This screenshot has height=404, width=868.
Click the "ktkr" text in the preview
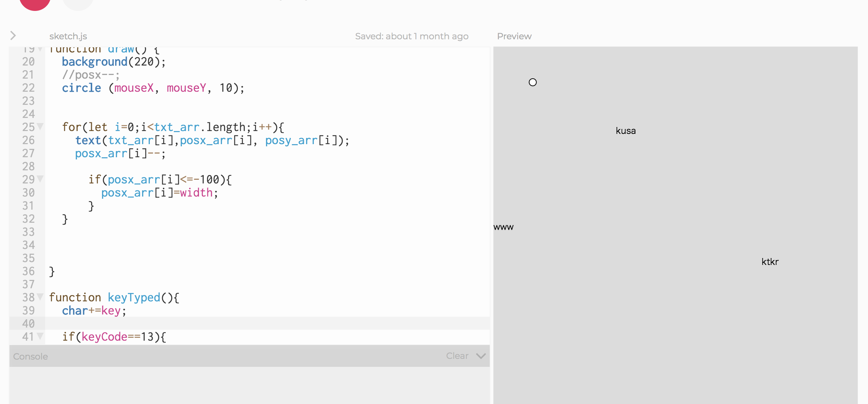(770, 262)
